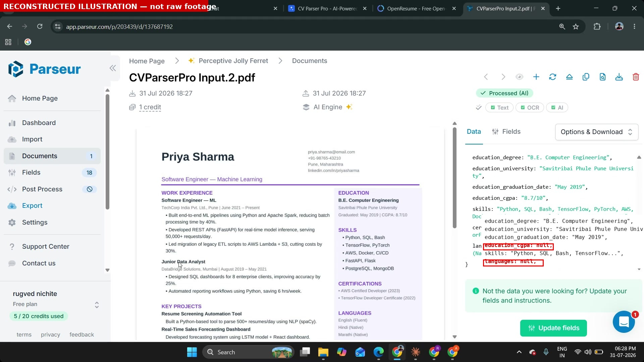Open feedback link

pyautogui.click(x=82, y=335)
